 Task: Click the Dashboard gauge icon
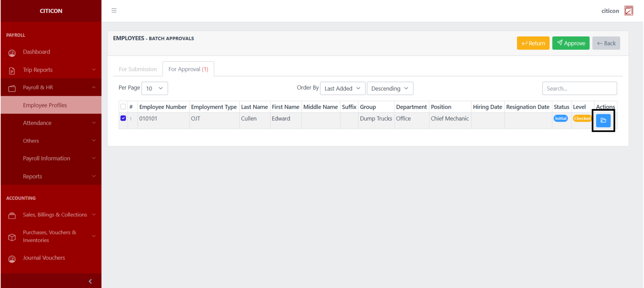point(12,53)
